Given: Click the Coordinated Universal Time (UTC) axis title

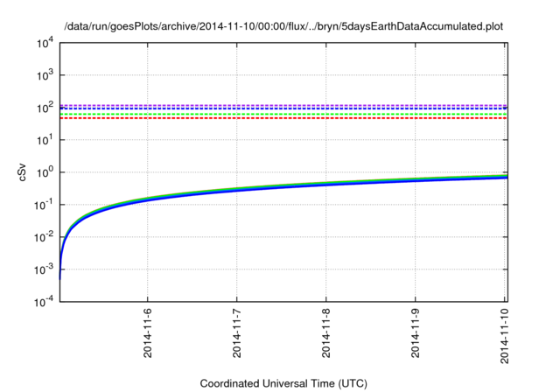Looking at the screenshot, I should (x=283, y=384).
